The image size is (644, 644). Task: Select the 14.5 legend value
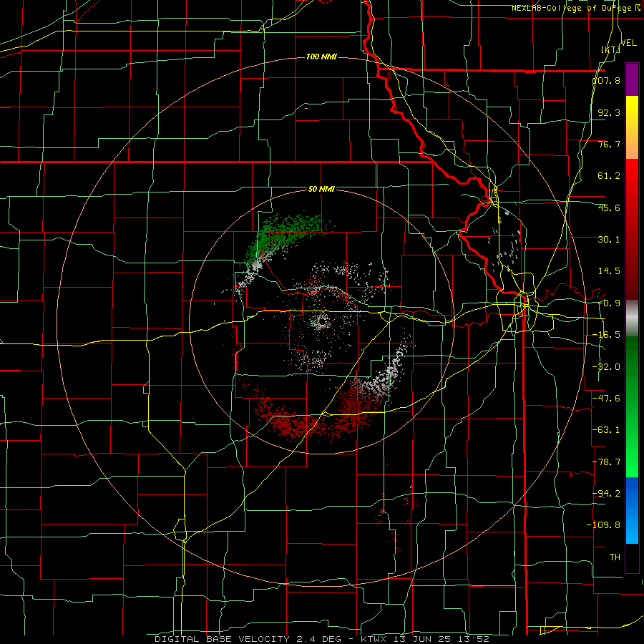tap(609, 271)
